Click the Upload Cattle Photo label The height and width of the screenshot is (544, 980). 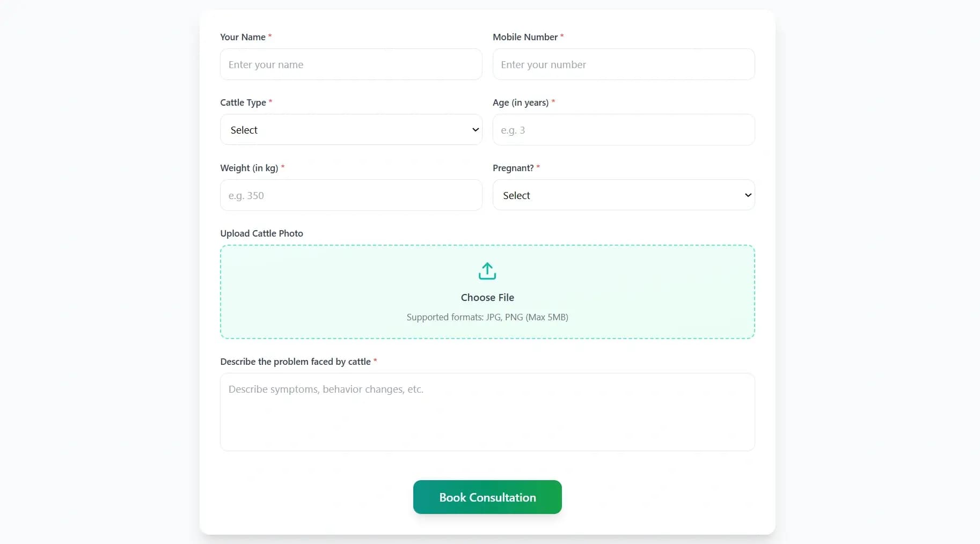point(261,233)
